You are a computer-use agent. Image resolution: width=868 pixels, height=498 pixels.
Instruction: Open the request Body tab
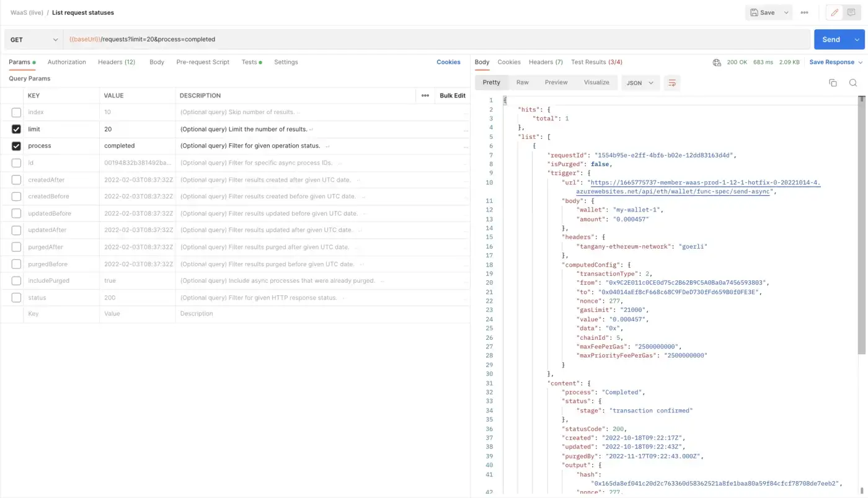coord(157,62)
